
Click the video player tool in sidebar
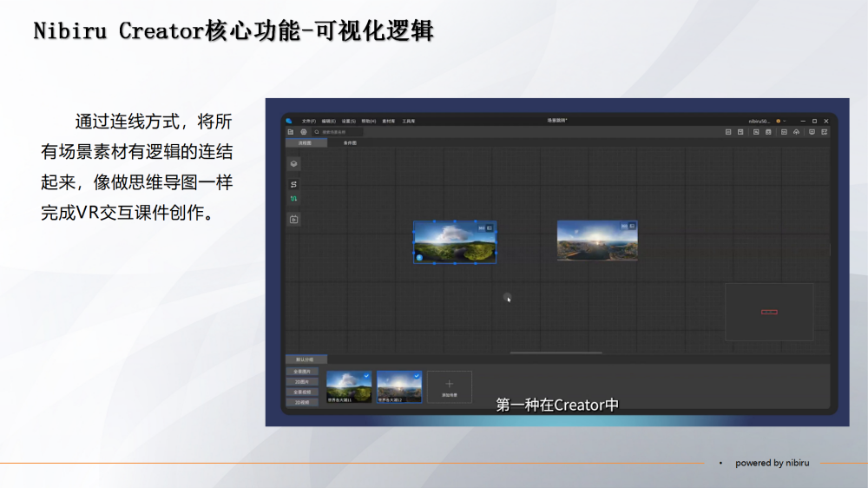(x=294, y=220)
